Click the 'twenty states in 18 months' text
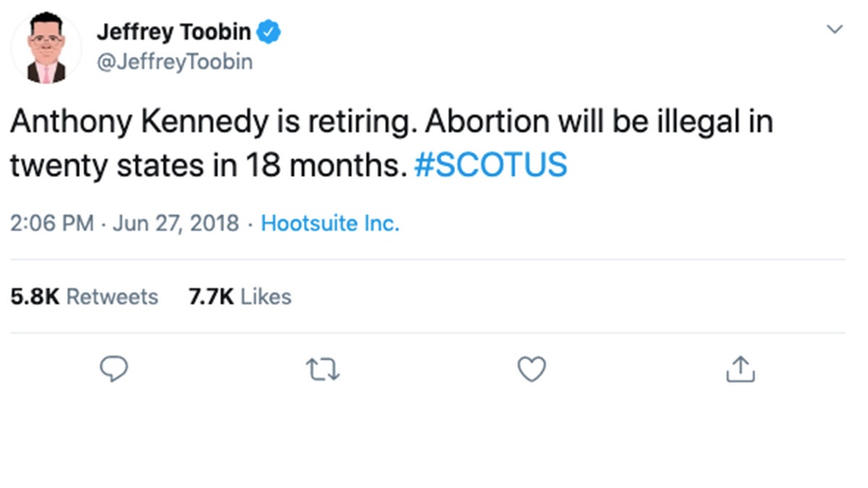Image resolution: width=868 pixels, height=488 pixels. click(x=204, y=166)
